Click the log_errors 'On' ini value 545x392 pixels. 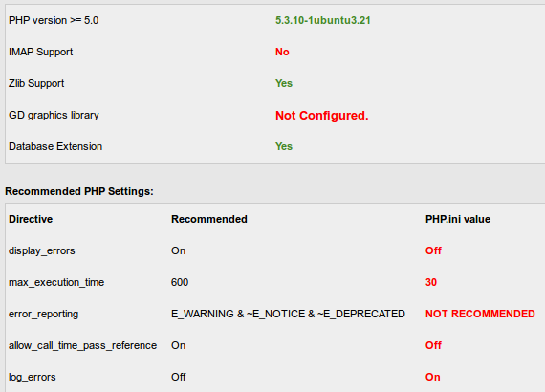pyautogui.click(x=433, y=377)
